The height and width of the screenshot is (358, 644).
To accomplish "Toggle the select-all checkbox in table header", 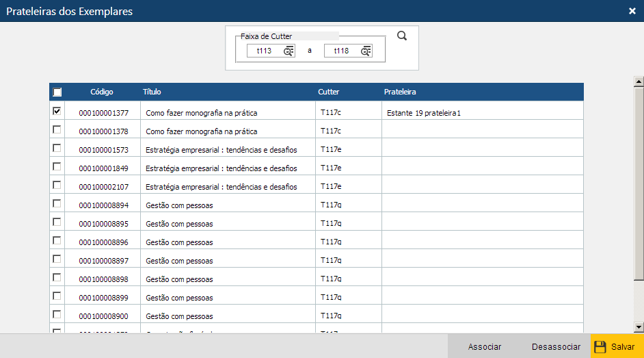I will pos(57,92).
